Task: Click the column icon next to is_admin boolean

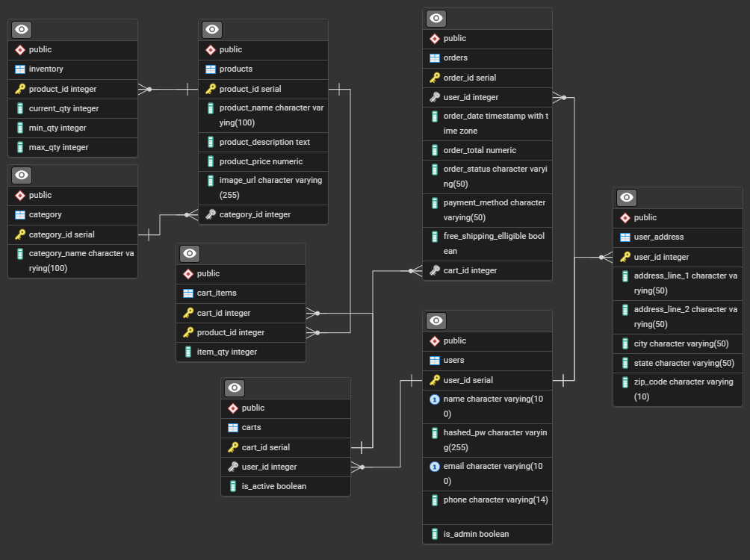Action: pyautogui.click(x=435, y=534)
